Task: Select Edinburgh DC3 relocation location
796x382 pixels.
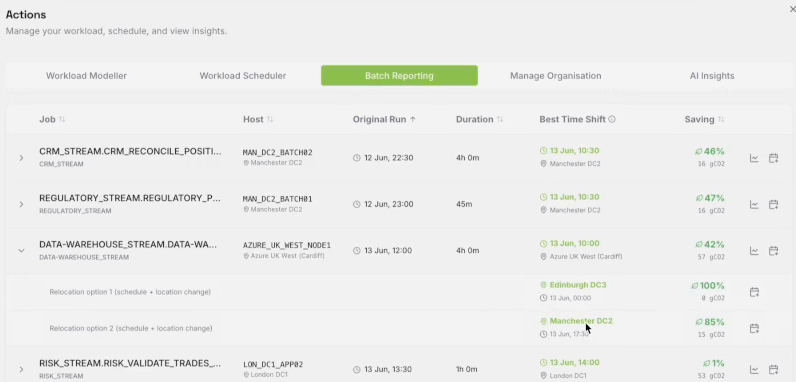Action: tap(578, 285)
